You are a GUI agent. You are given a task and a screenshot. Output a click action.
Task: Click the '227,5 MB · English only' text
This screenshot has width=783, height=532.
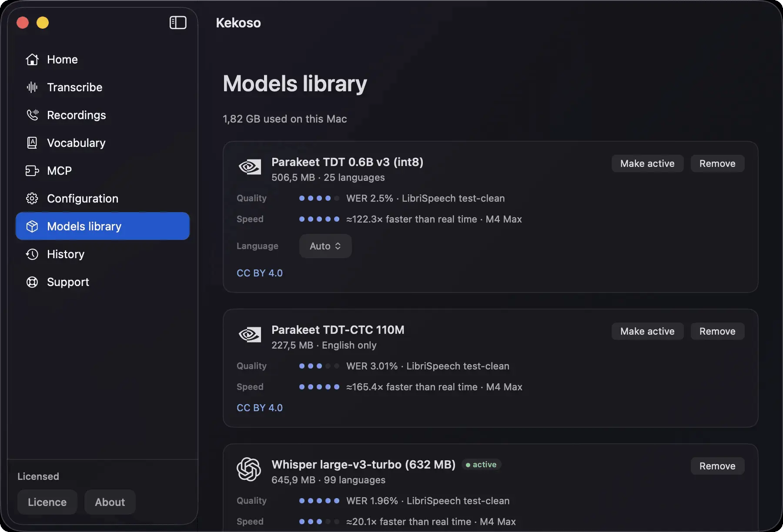tap(324, 345)
